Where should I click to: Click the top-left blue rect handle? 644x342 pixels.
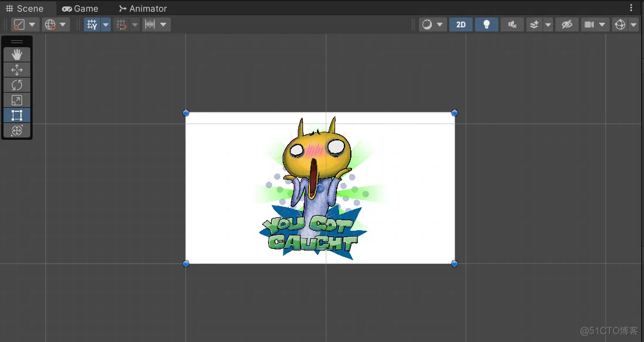186,113
